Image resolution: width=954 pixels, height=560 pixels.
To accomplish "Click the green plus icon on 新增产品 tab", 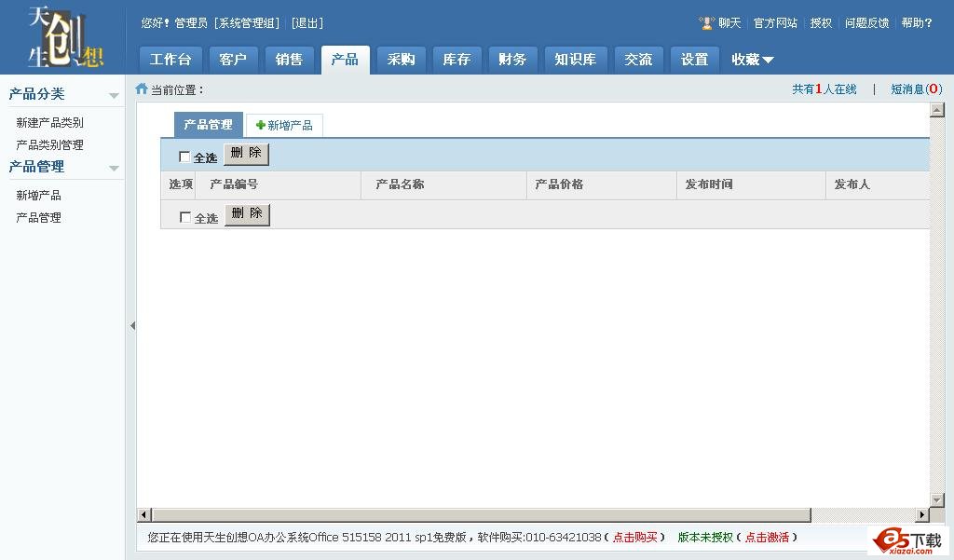I will [261, 125].
